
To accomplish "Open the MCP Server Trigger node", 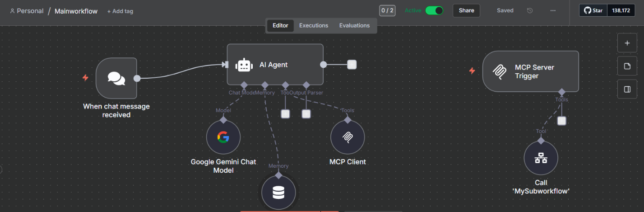I will 530,71.
